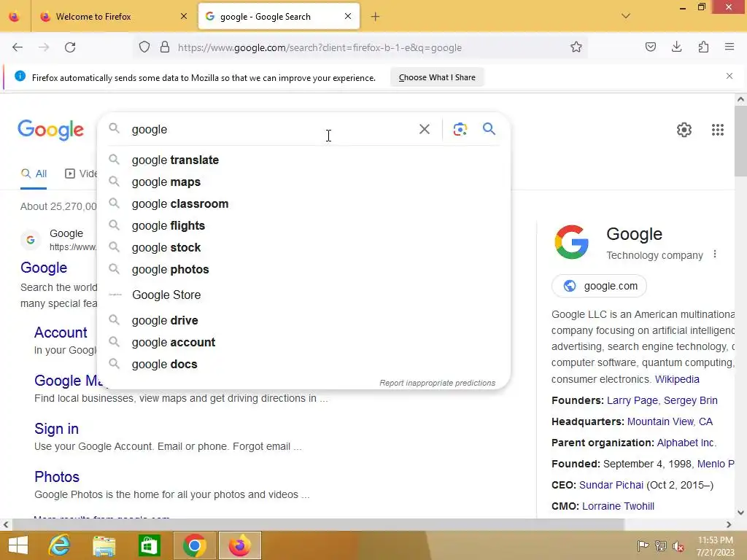Screen dimensions: 747x560
Task: Click the vertical page scrollbar thumb
Action: pos(740,141)
